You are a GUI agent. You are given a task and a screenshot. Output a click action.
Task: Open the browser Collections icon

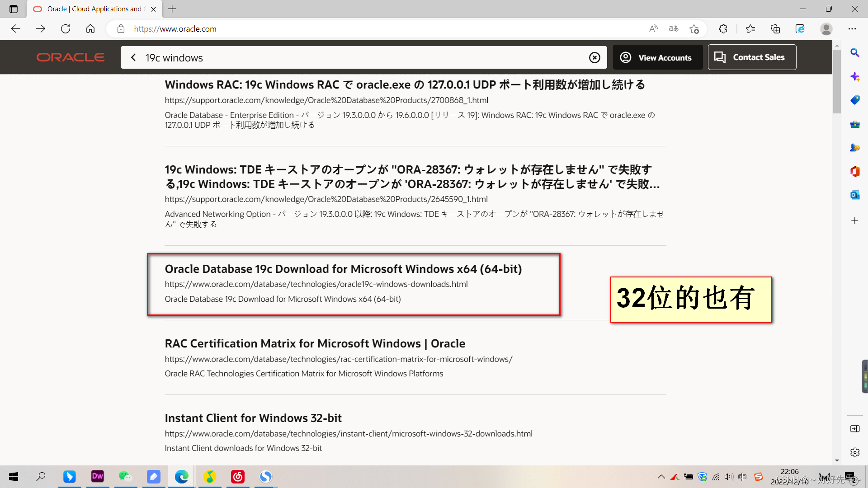pos(775,29)
